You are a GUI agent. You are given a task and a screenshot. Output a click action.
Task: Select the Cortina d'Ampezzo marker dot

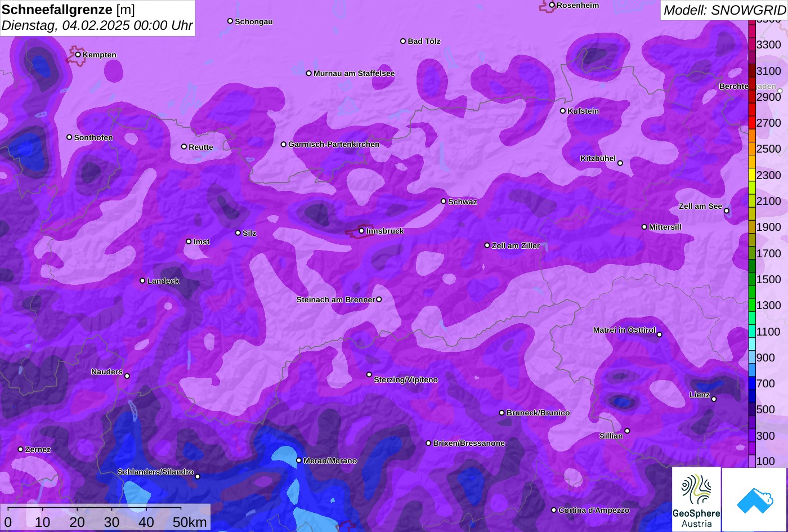(554, 510)
